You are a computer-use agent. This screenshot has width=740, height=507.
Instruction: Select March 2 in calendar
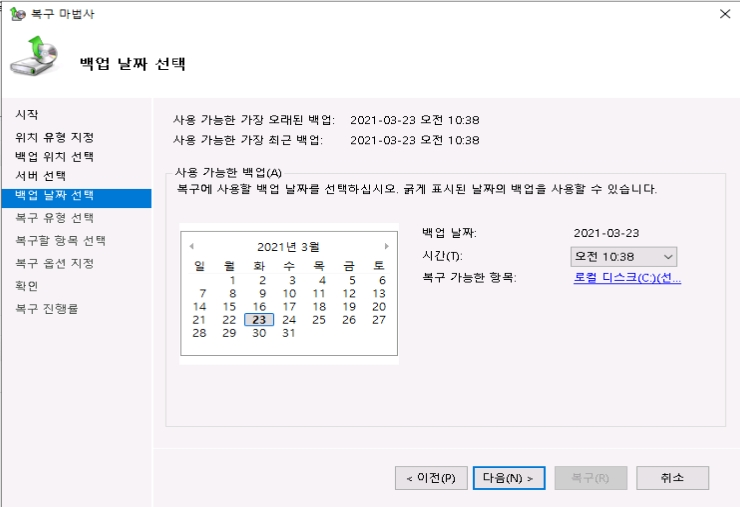point(262,280)
